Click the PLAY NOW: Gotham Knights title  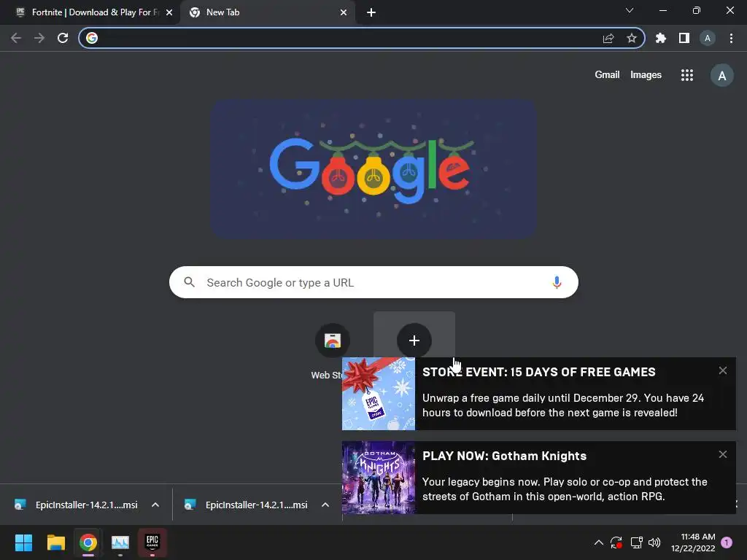click(505, 456)
